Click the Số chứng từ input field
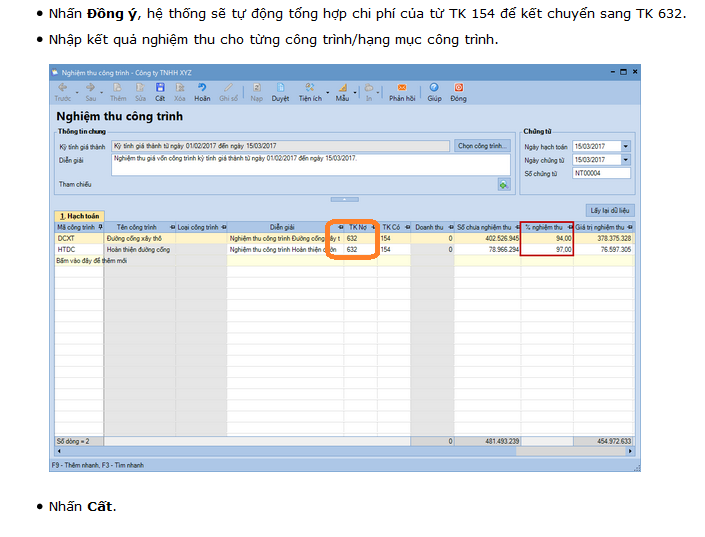 coord(600,173)
